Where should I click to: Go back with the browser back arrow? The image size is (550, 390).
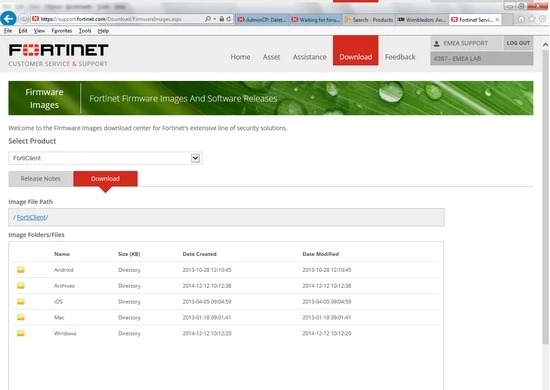[x=8, y=18]
